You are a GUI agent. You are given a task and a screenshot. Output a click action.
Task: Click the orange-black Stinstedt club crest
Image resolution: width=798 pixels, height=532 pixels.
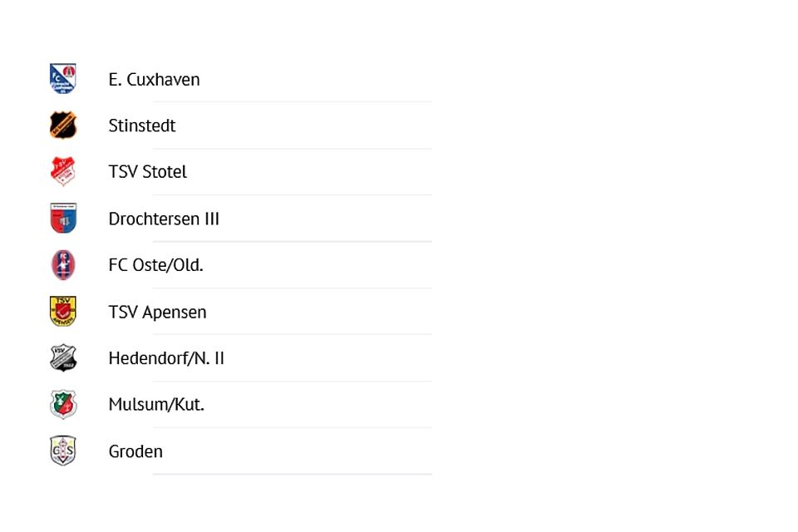point(63,126)
